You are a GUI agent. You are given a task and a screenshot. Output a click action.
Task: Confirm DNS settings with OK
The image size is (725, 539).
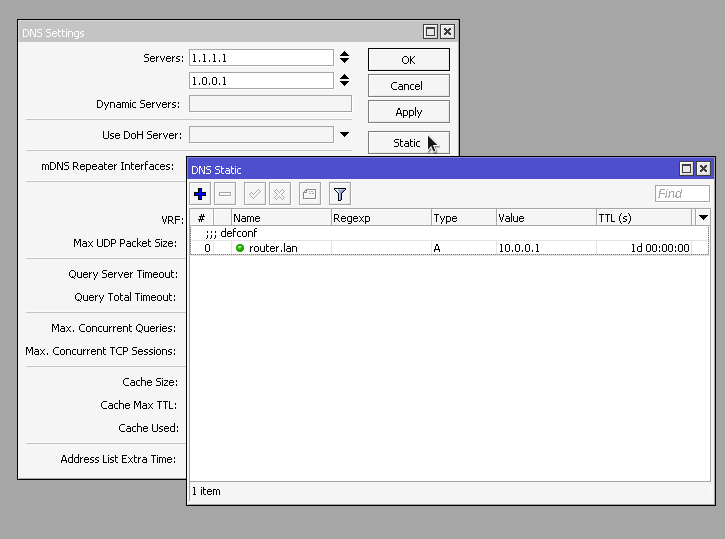(408, 60)
